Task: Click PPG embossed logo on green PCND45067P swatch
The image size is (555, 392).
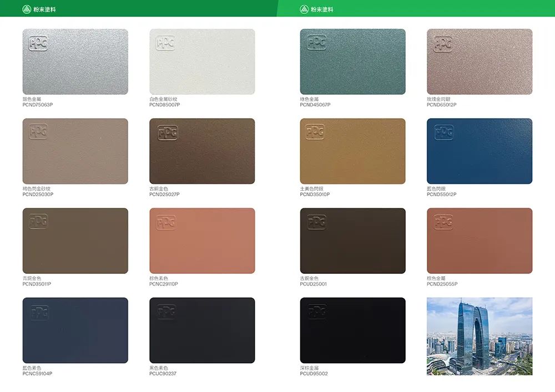Action: pyautogui.click(x=316, y=43)
